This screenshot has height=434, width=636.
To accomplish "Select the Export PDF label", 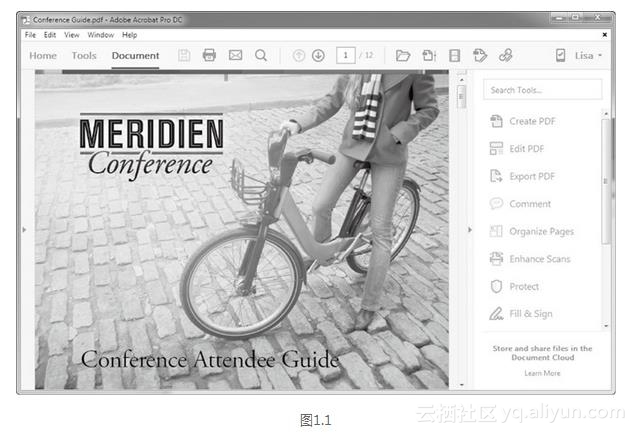I will pyautogui.click(x=532, y=176).
